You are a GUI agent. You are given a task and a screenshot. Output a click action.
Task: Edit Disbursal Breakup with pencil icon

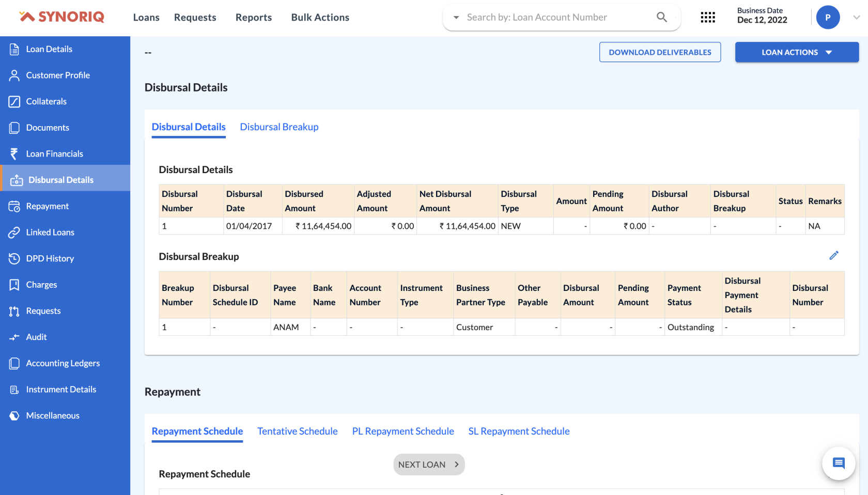[834, 255]
